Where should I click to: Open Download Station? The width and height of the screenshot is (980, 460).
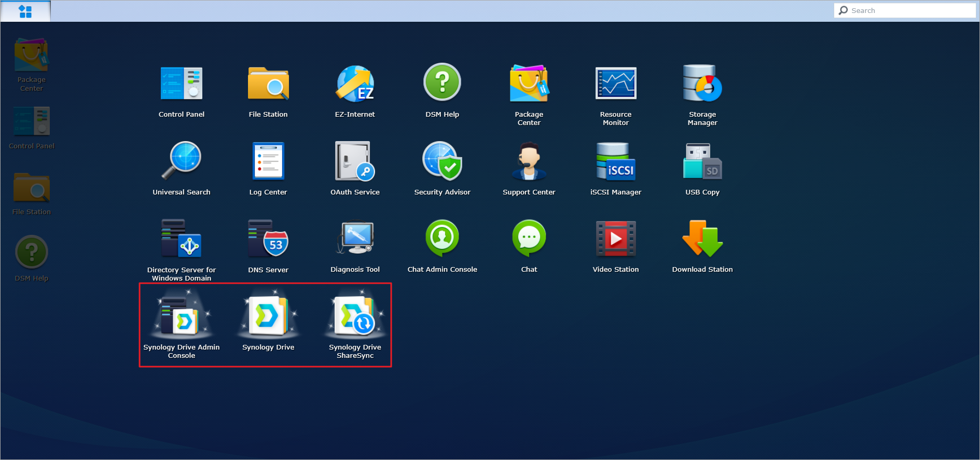(x=702, y=240)
